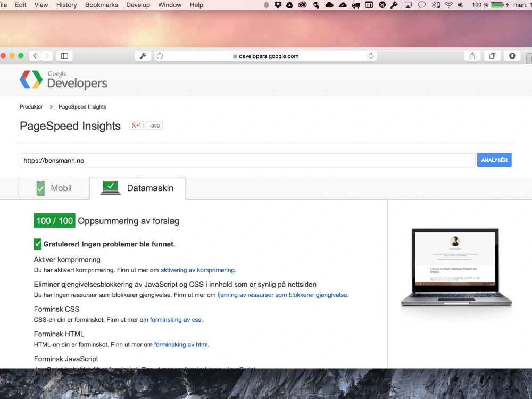Open the forminsking av html link
Viewport: 532px width, 399px height.
(x=181, y=344)
